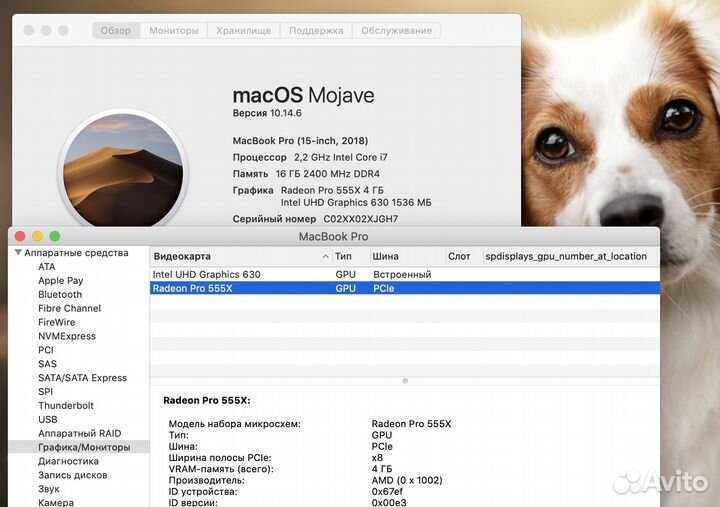
Task: Select Камера in the sidebar
Action: coord(56,502)
